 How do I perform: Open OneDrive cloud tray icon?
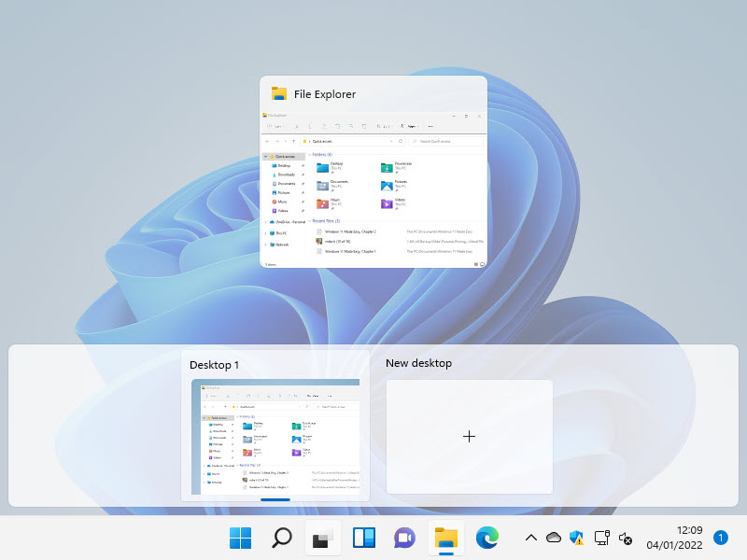point(554,538)
